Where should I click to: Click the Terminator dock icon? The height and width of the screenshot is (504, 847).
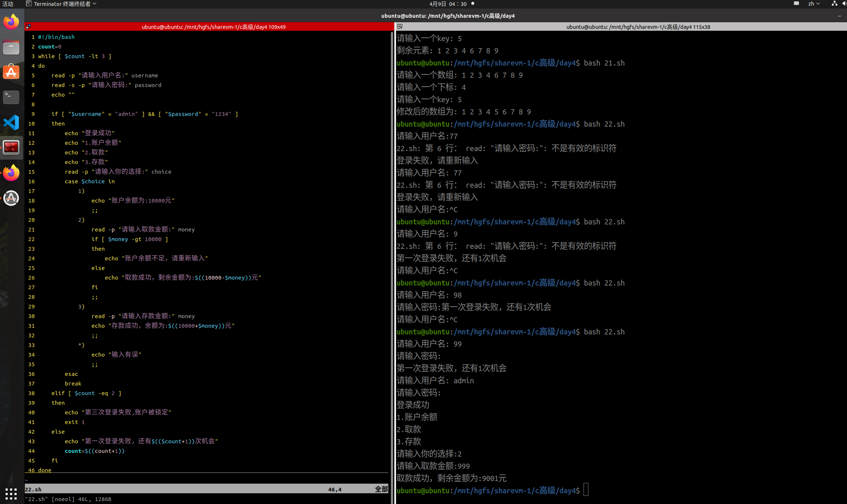click(11, 147)
